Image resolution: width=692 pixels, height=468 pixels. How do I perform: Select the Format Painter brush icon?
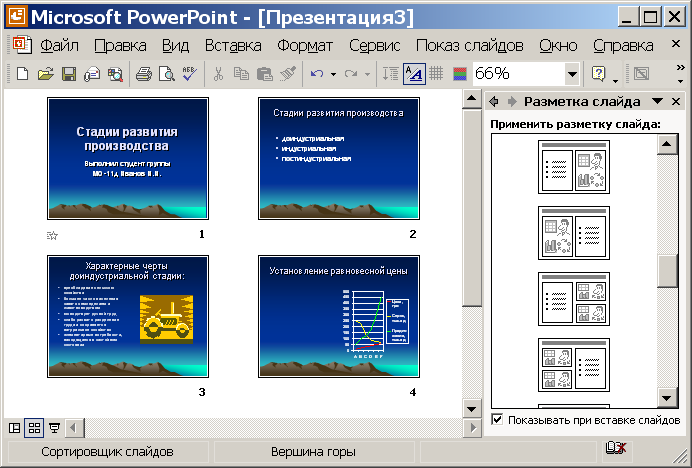tap(288, 74)
